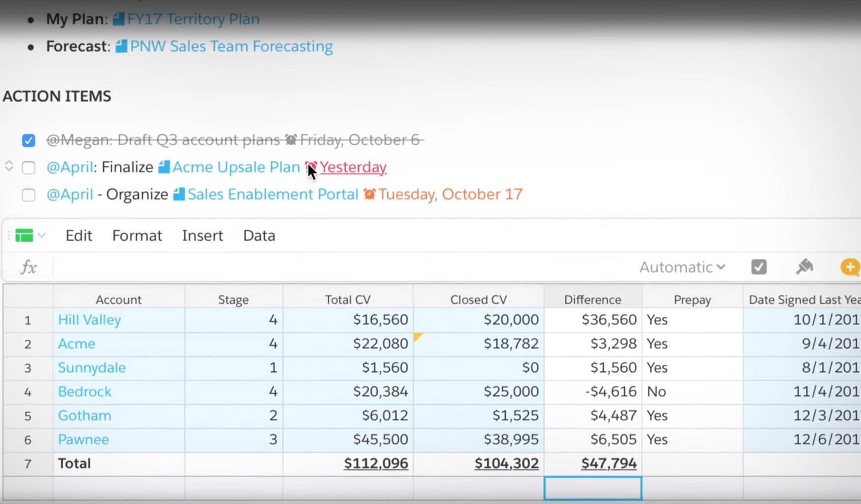Image resolution: width=861 pixels, height=504 pixels.
Task: Click the document icon before Sales Enablement Portal
Action: point(179,194)
